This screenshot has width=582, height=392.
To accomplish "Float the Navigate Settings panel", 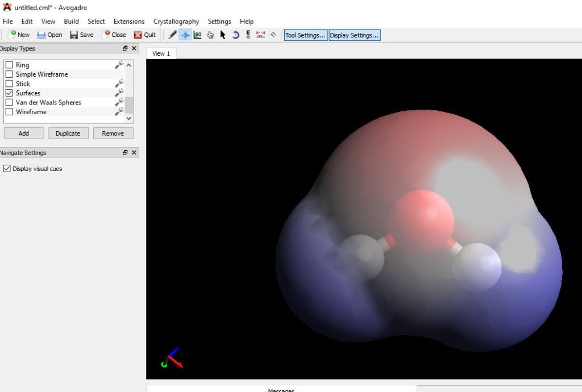I will (125, 153).
